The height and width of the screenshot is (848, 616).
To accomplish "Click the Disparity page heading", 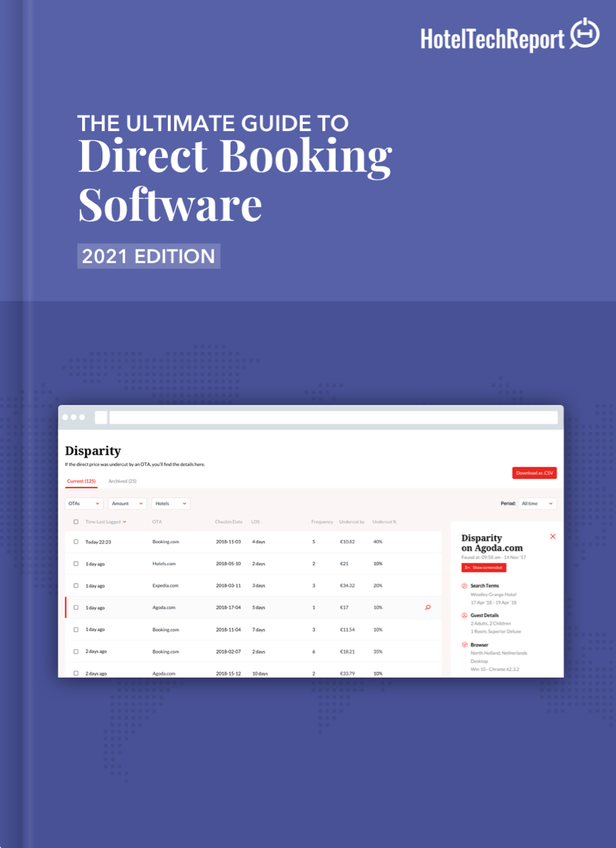I will 93,451.
